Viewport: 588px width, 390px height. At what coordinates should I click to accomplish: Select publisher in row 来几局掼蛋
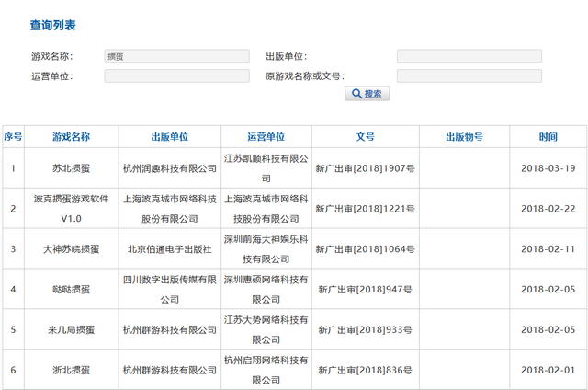170,330
